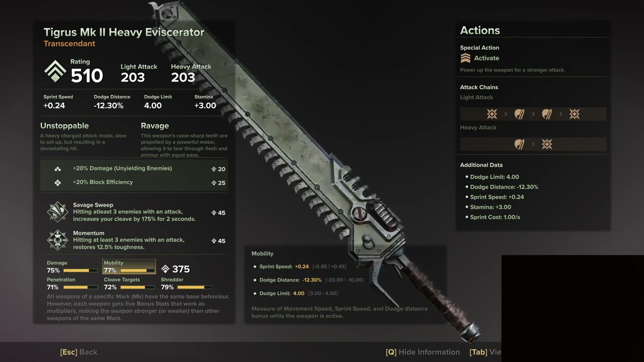This screenshot has height=362, width=644.
Task: Select the Momentum blessing icon
Action: coord(57,240)
